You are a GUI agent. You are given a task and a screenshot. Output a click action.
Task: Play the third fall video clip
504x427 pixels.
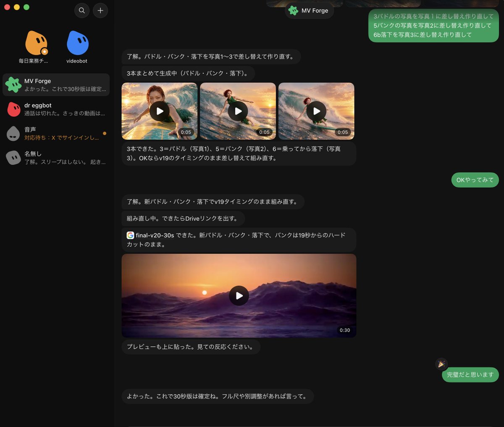point(316,111)
